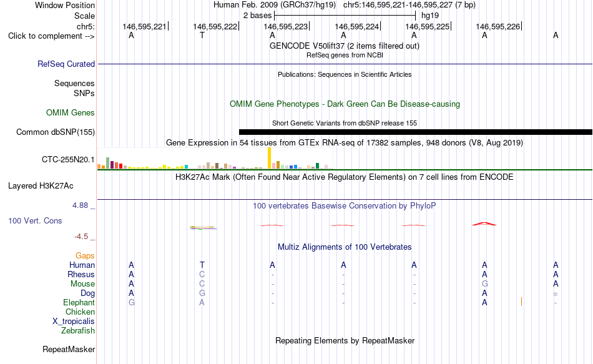Click position label 146,595,221
Viewport: 593px width, 364px height.
(x=144, y=26)
